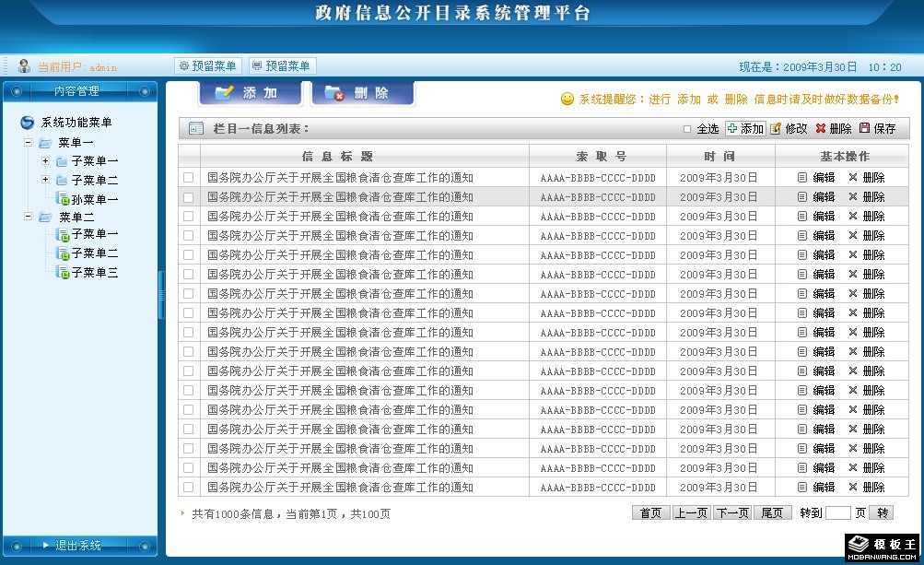Click the 保存 floppy disk icon
The image size is (924, 565).
864,128
